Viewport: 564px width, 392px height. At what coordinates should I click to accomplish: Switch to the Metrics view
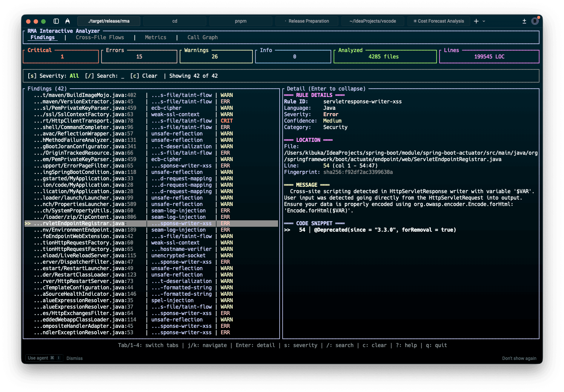pyautogui.click(x=155, y=37)
